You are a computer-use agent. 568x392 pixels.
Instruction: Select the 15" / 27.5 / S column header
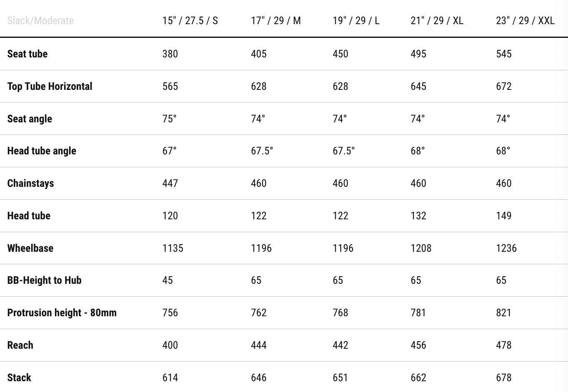click(x=190, y=21)
